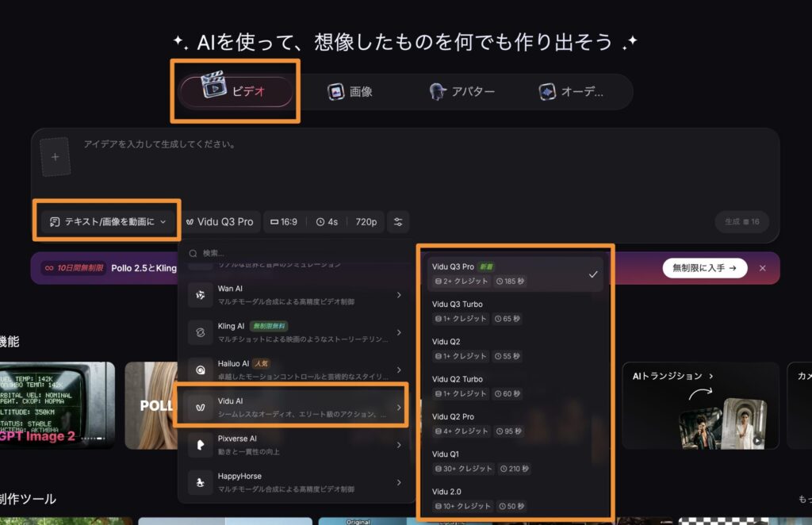Click the 10+ クレジット label for Vidu 2.0
This screenshot has height=525, width=812.
pyautogui.click(x=462, y=506)
